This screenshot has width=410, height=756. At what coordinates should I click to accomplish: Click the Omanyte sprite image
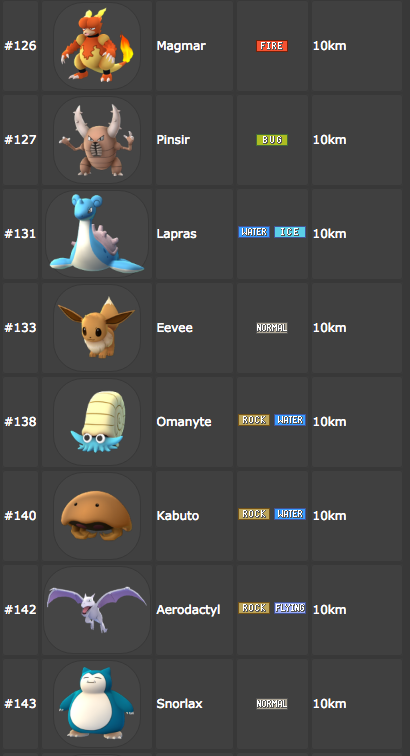click(x=96, y=422)
